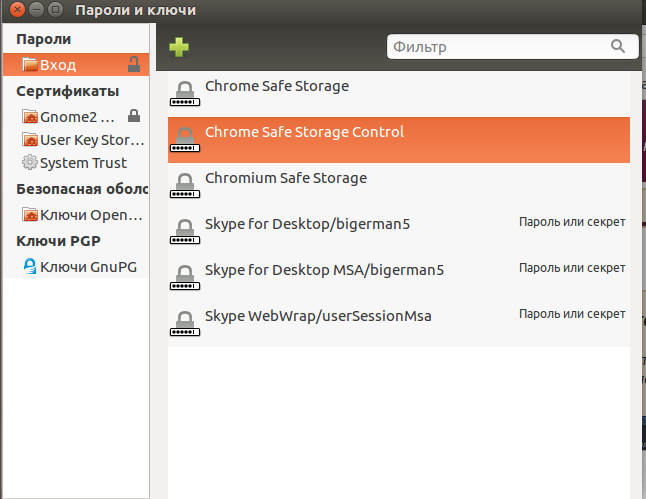Click the green plus add item icon

click(179, 47)
